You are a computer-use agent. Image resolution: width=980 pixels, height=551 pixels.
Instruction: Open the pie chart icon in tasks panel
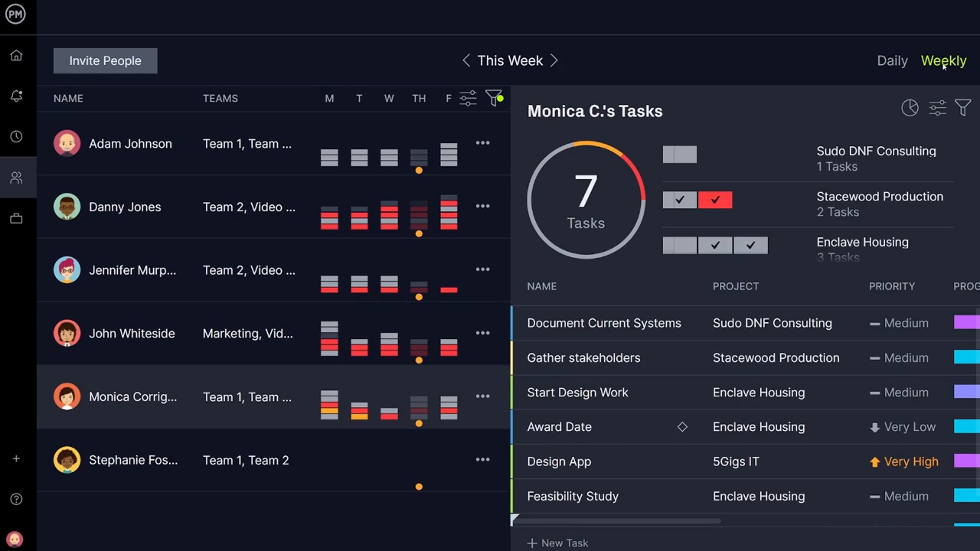910,109
